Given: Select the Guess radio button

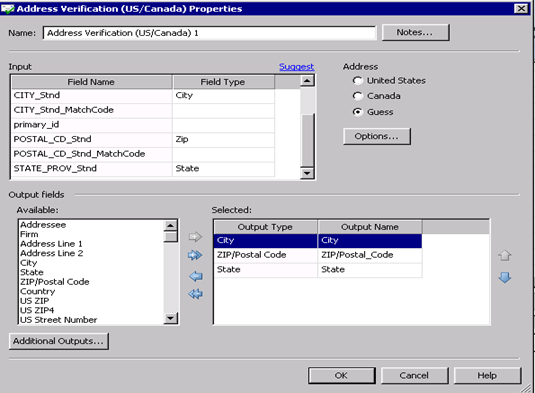Looking at the screenshot, I should (x=357, y=112).
